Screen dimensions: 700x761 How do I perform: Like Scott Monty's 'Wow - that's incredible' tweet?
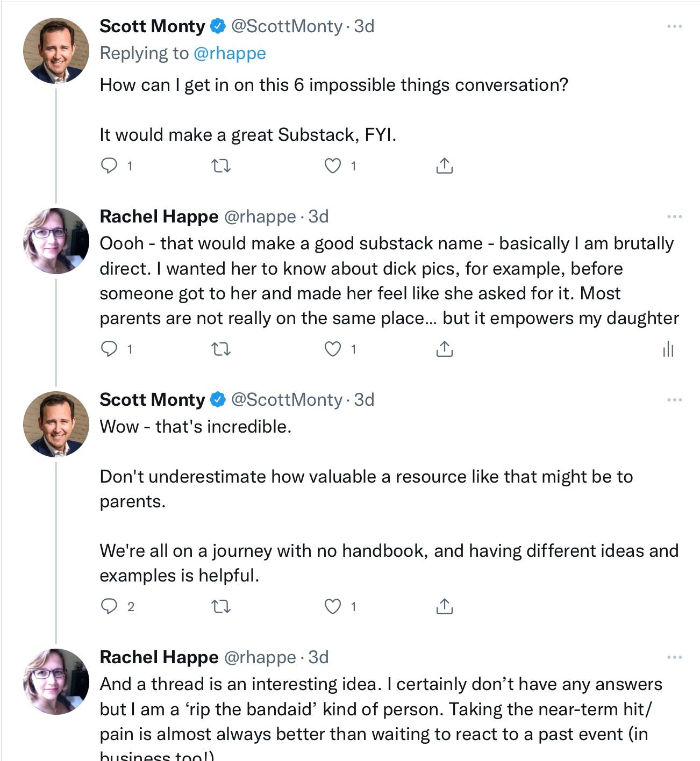[334, 607]
